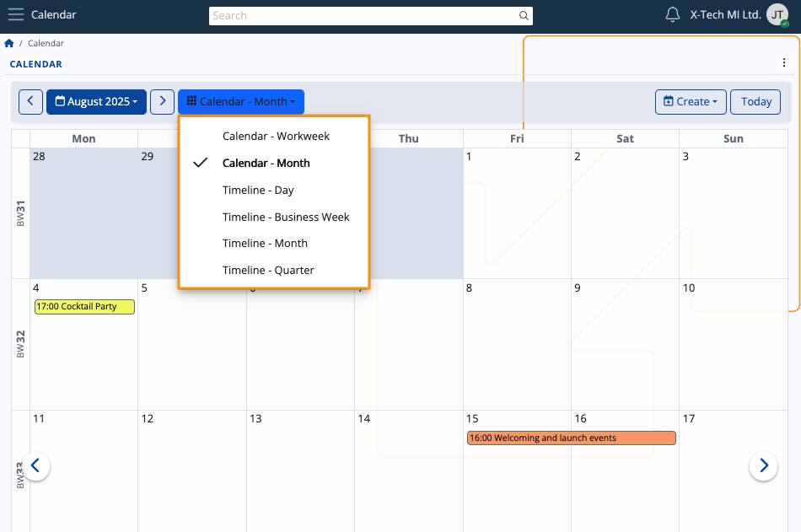The image size is (801, 532).
Task: Jump to Today
Action: (x=755, y=102)
